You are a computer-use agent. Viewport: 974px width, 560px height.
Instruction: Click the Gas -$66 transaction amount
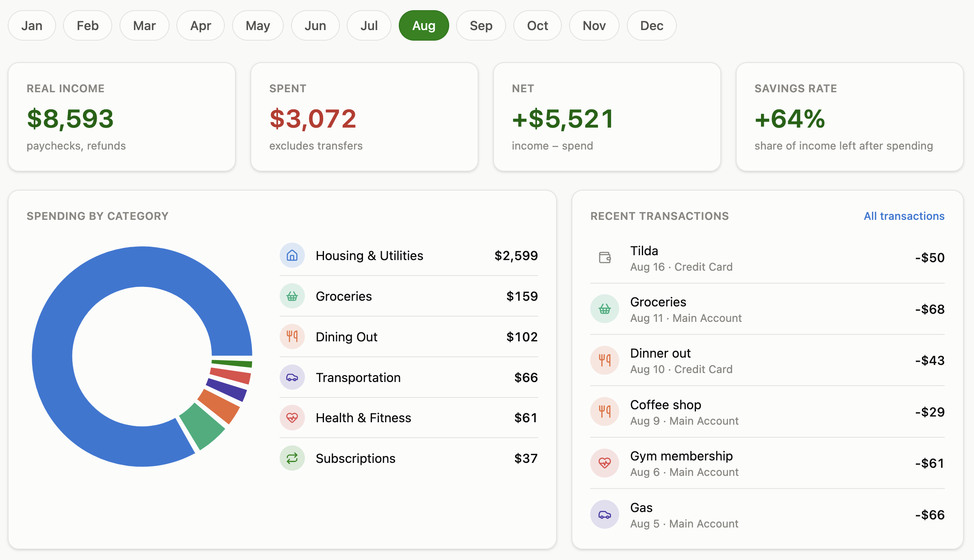(x=930, y=515)
